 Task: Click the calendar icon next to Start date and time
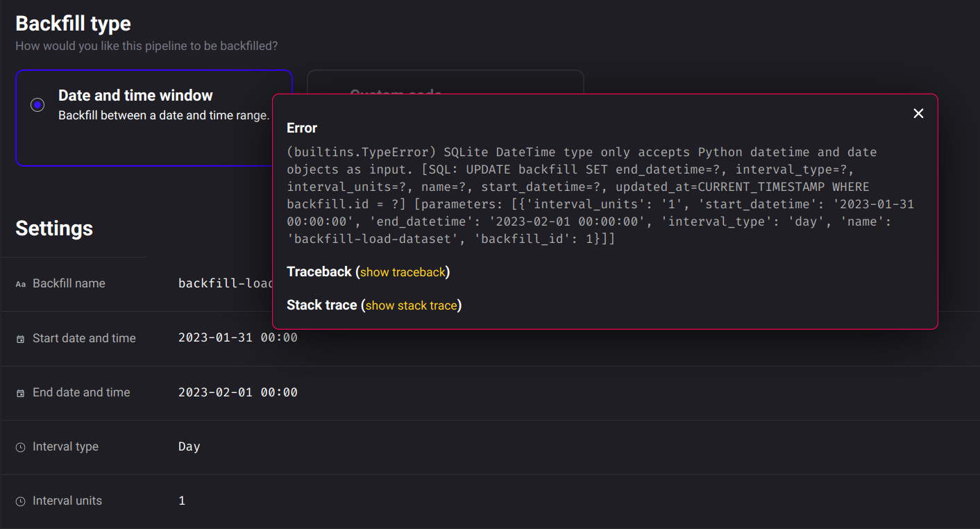pos(20,338)
